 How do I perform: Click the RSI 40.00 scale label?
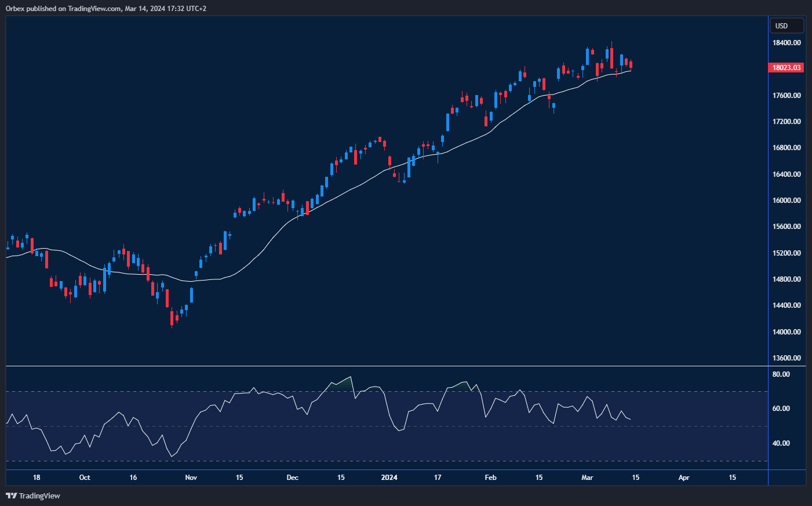click(x=781, y=443)
